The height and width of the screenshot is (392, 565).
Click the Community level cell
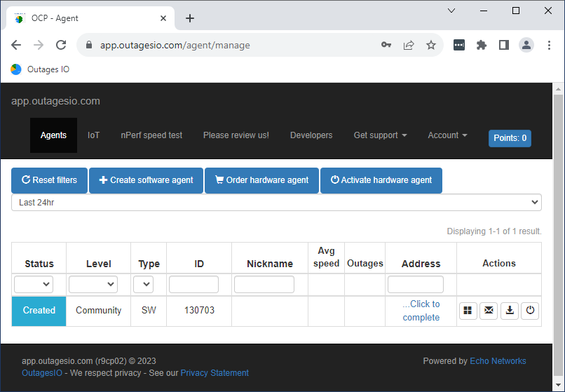click(98, 311)
